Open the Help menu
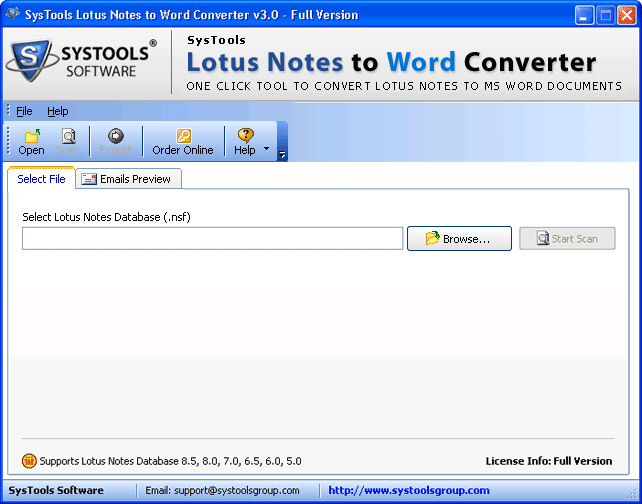The height and width of the screenshot is (504, 642). coord(58,111)
